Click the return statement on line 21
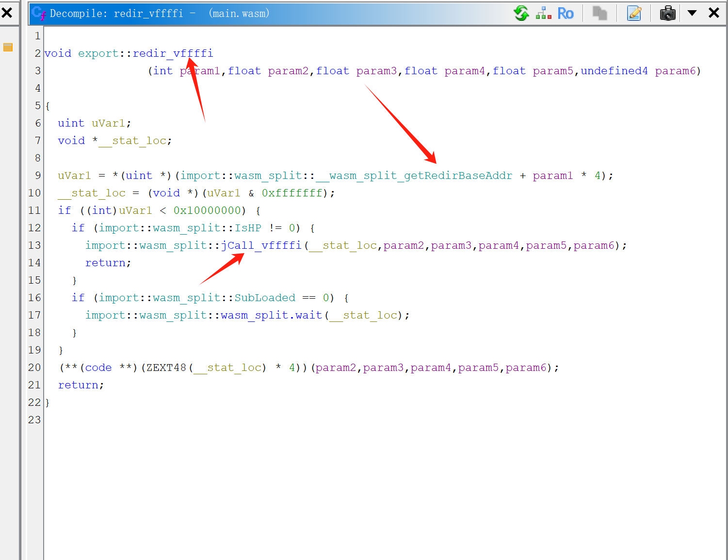 pyautogui.click(x=78, y=385)
